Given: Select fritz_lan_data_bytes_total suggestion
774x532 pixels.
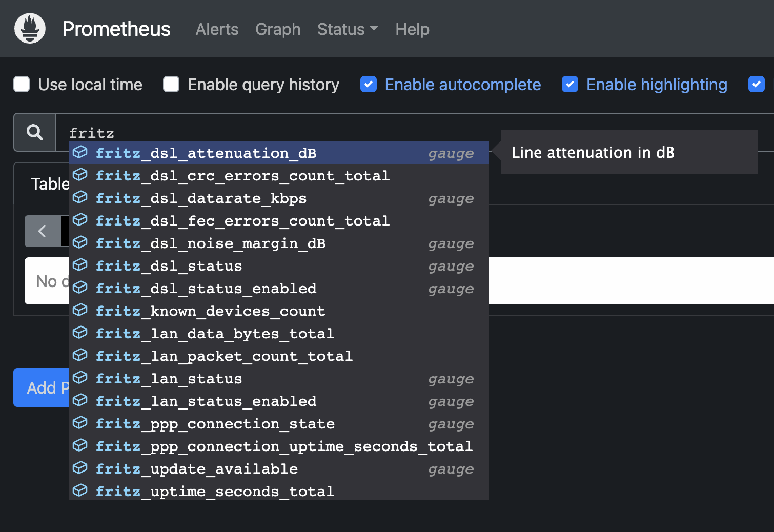Looking at the screenshot, I should click(x=279, y=333).
